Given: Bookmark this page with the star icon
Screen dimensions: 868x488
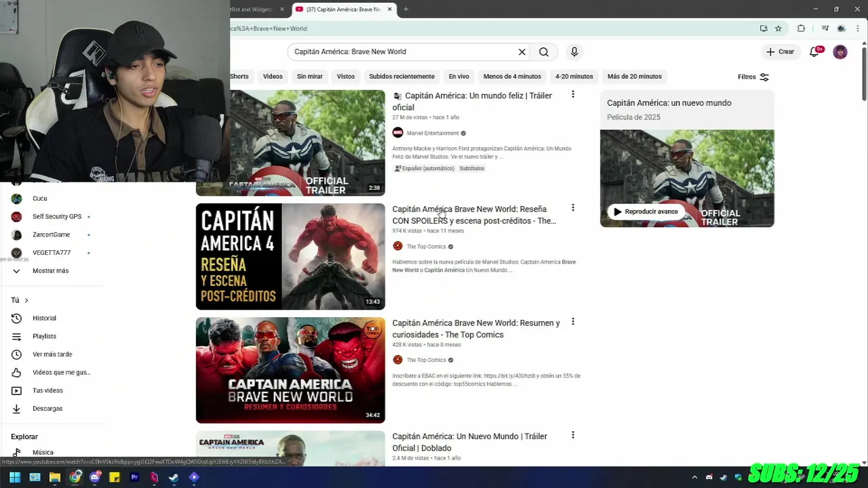Looking at the screenshot, I should pyautogui.click(x=778, y=28).
